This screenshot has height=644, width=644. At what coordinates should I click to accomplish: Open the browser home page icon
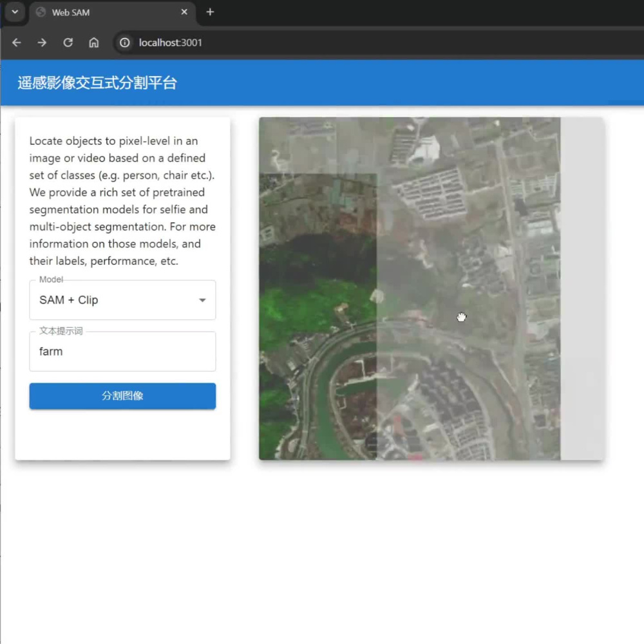[93, 43]
